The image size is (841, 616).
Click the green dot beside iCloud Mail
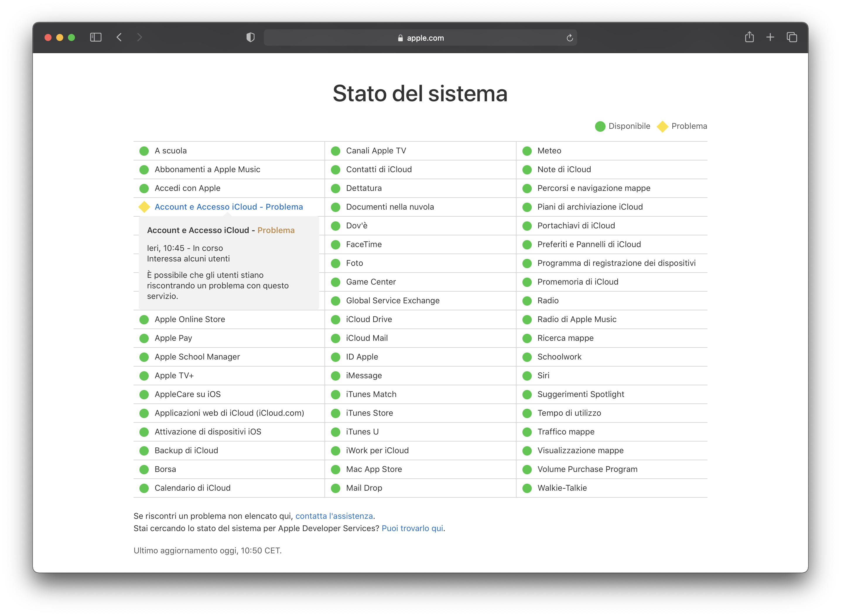pyautogui.click(x=336, y=338)
